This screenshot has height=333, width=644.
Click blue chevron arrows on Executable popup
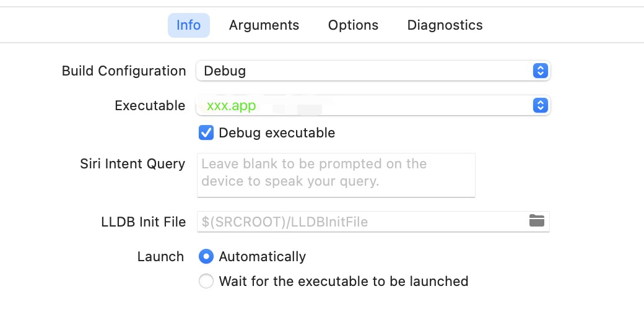pyautogui.click(x=540, y=106)
